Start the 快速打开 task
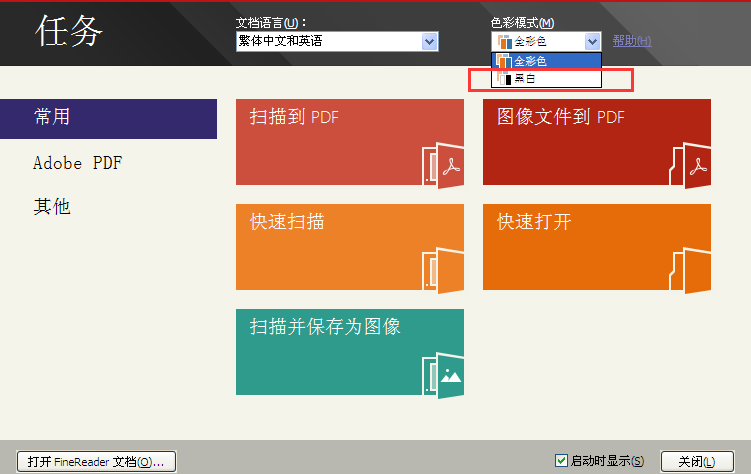751x474 pixels. click(x=597, y=247)
